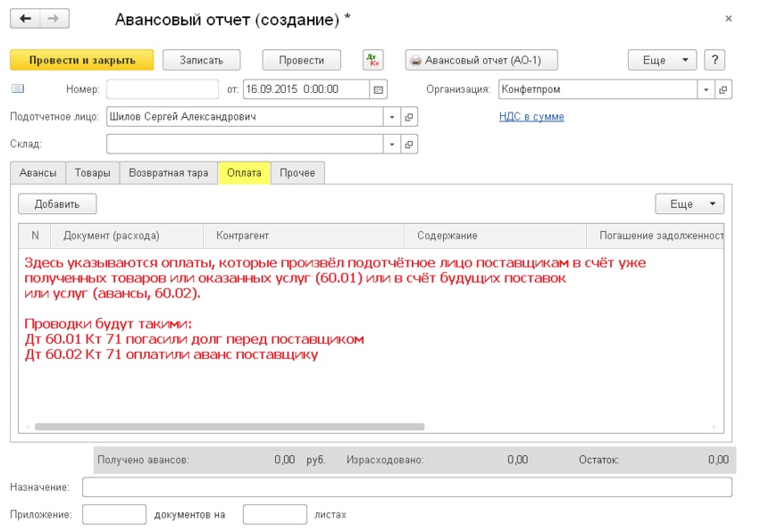Click the листах sheets count field
778x532 pixels.
click(275, 514)
